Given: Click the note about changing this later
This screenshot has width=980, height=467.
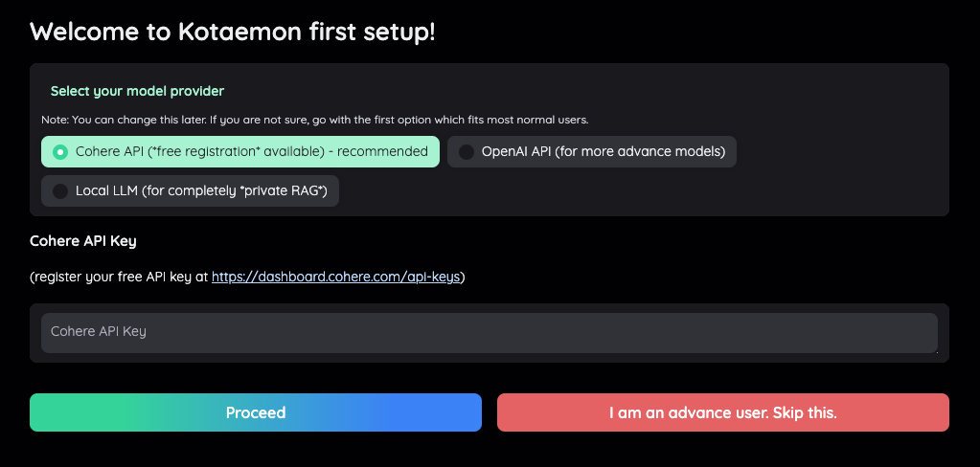Looking at the screenshot, I should point(315,120).
